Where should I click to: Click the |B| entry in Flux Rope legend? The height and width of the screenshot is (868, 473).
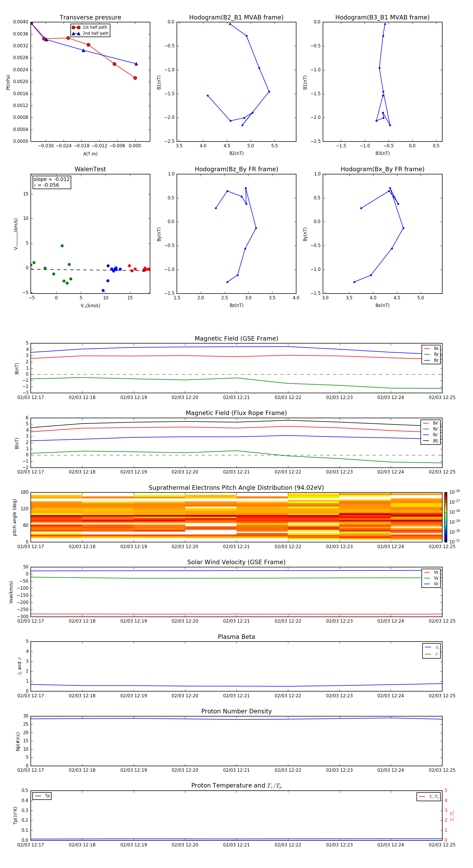(x=431, y=441)
